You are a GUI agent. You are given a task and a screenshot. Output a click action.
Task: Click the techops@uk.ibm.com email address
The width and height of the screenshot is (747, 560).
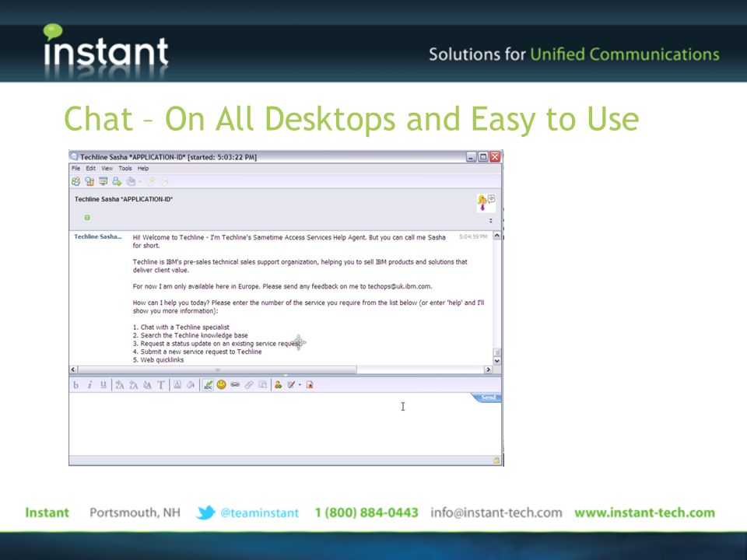tap(399, 287)
